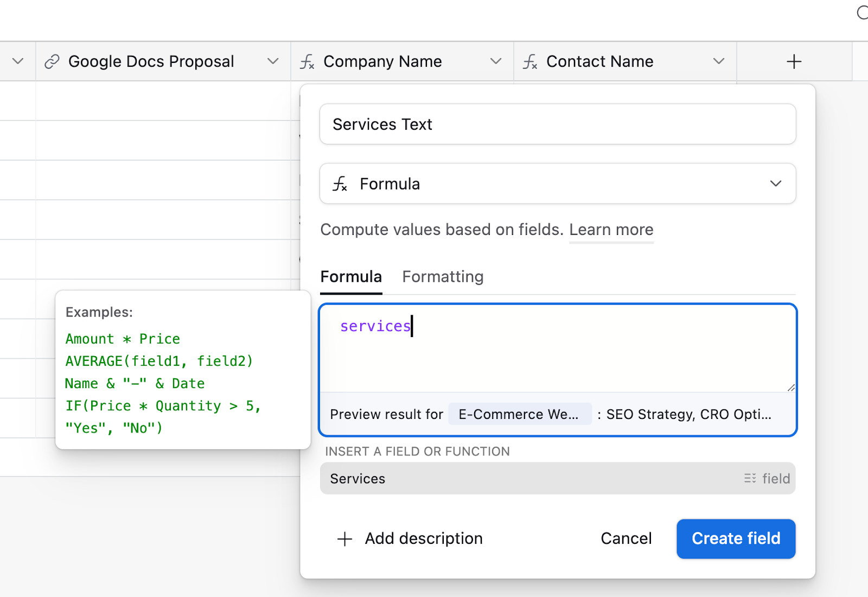
Task: Click the 'Preview result for' label
Action: 386,414
